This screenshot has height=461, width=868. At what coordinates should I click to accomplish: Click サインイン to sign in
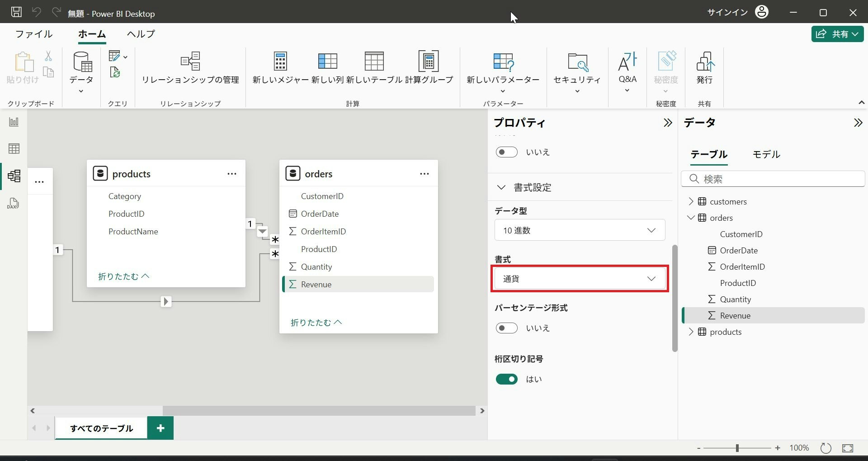click(x=727, y=12)
